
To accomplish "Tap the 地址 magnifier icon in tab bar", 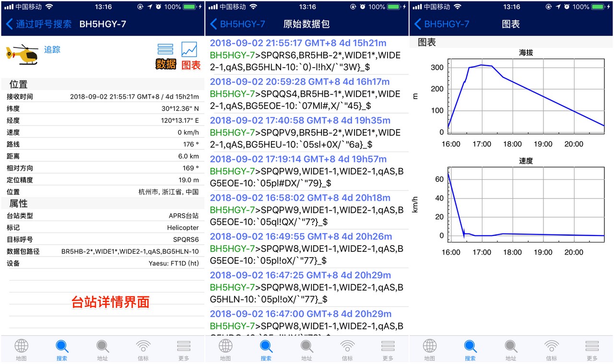I will point(102,348).
